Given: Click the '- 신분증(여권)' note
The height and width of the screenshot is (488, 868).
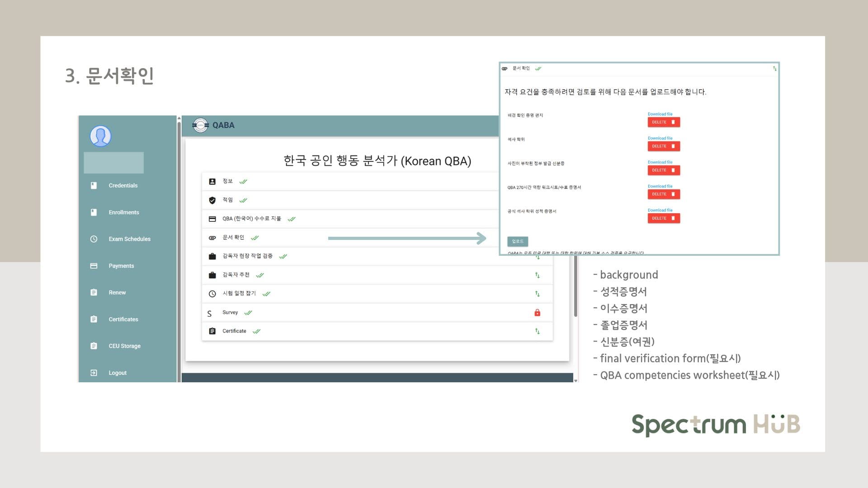Looking at the screenshot, I should 624,342.
